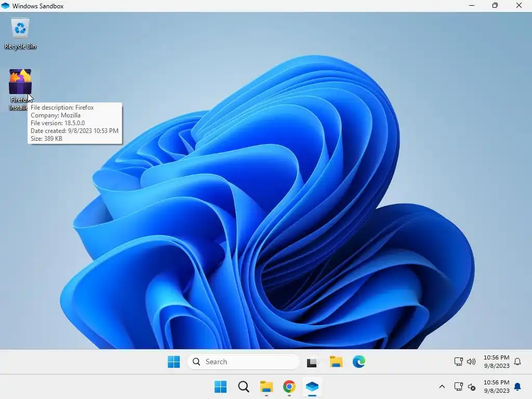Switch to Google Chrome on host taskbar

click(x=289, y=387)
